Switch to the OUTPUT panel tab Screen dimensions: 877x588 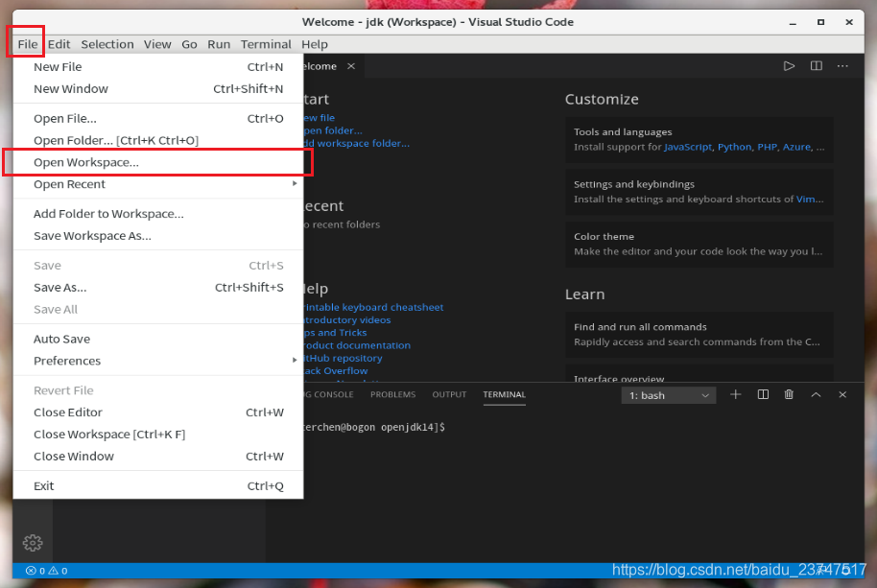[449, 394]
